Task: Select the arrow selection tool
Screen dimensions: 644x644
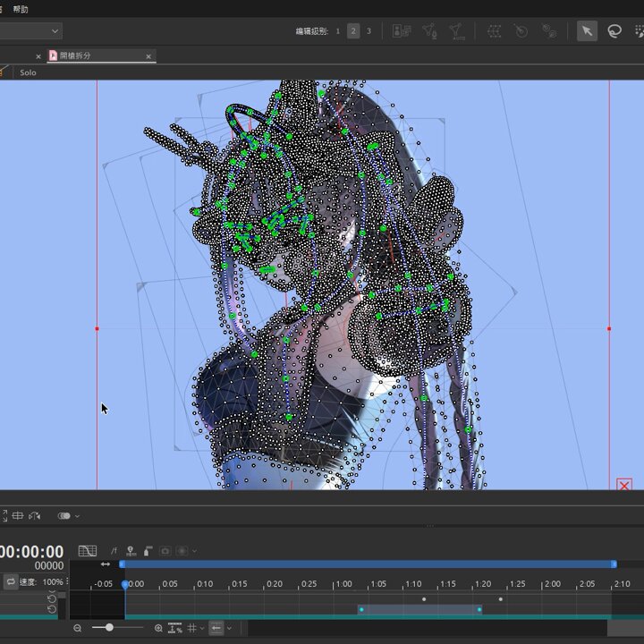Action: click(587, 31)
